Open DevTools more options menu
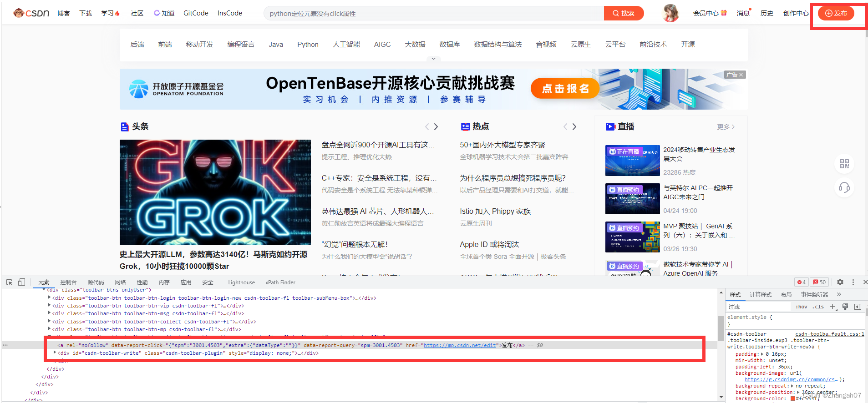The image size is (868, 403). coord(853,282)
